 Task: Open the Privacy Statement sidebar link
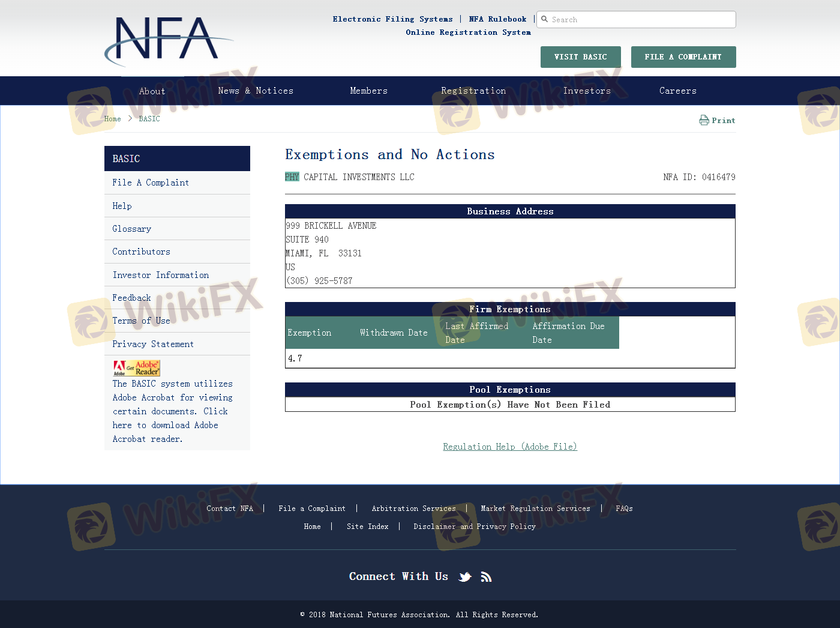[153, 344]
